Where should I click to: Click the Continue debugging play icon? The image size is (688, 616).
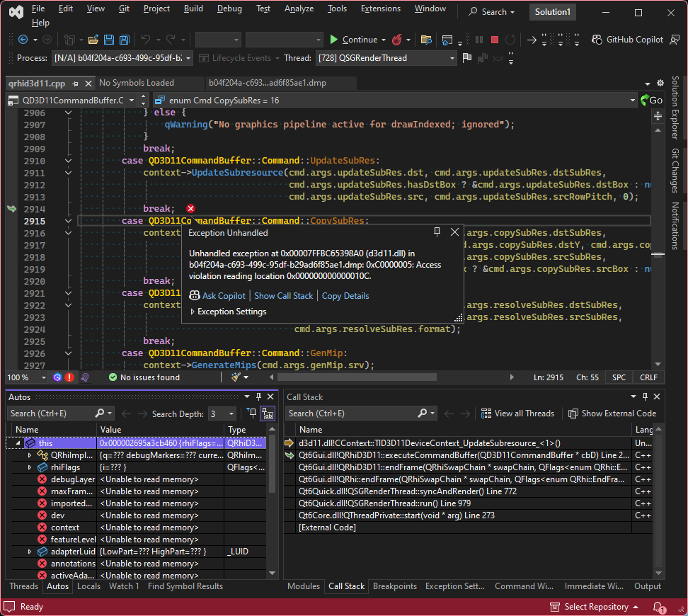click(334, 40)
